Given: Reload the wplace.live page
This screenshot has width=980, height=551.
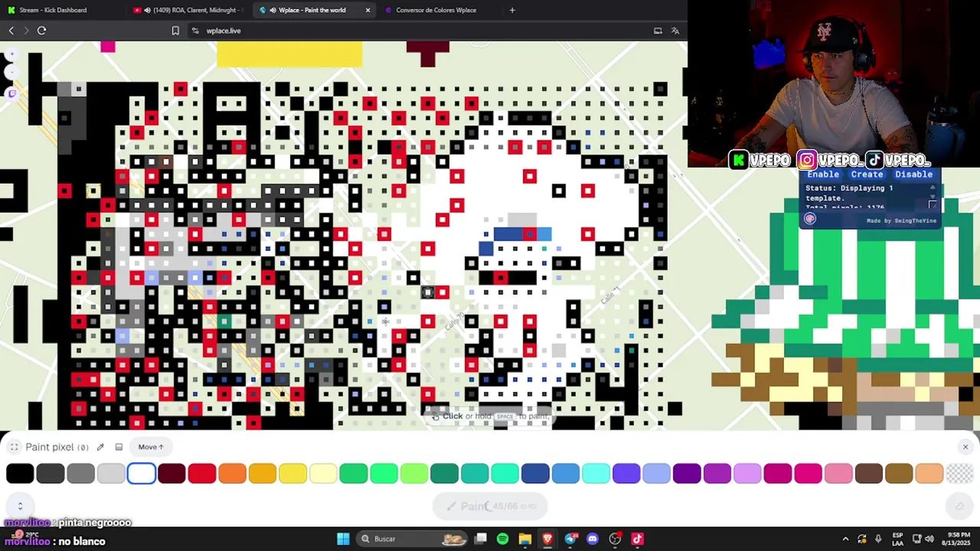Looking at the screenshot, I should (41, 31).
